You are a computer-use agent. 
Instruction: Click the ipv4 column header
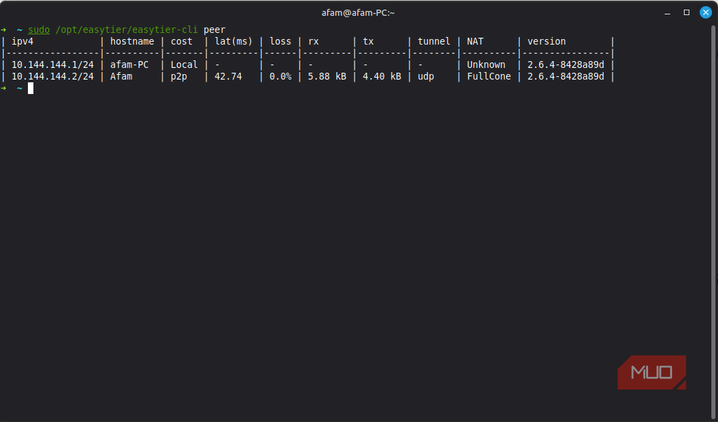(x=22, y=42)
